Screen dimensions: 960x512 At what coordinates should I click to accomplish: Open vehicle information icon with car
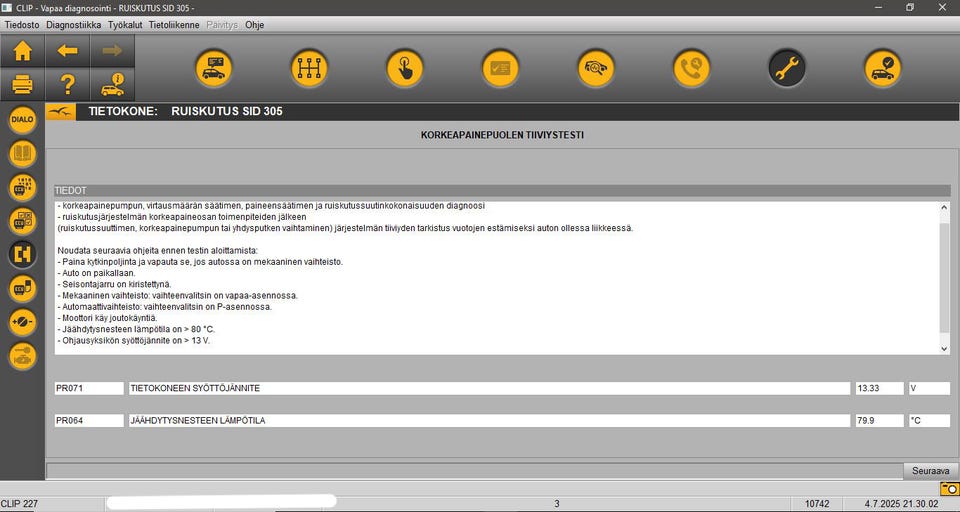pyautogui.click(x=112, y=85)
